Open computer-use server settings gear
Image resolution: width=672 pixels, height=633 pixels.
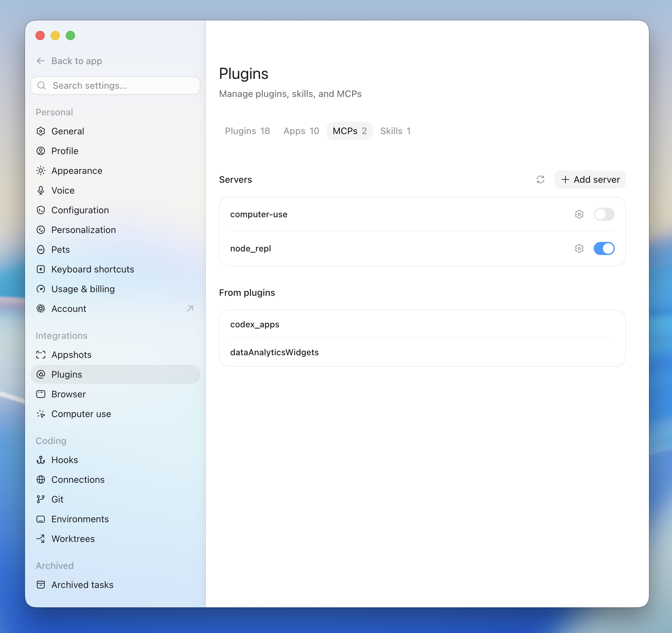[579, 214]
